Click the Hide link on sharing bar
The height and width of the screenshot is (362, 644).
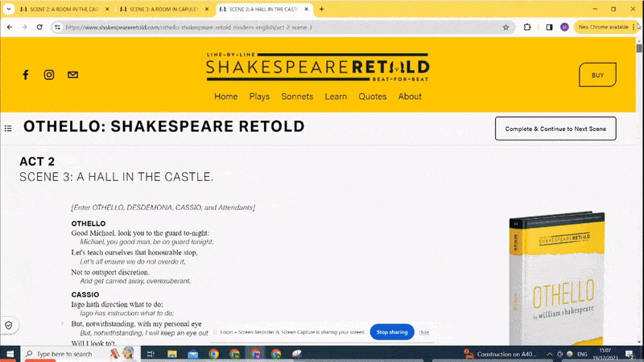point(424,332)
